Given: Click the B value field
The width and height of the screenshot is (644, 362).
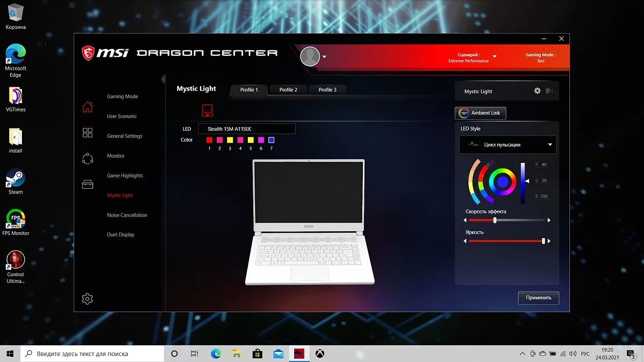Looking at the screenshot, I should click(545, 196).
